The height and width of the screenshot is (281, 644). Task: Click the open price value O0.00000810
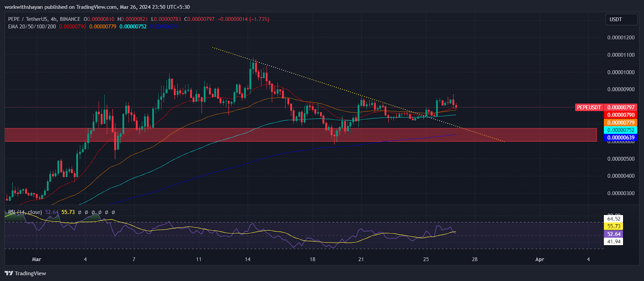(99, 19)
